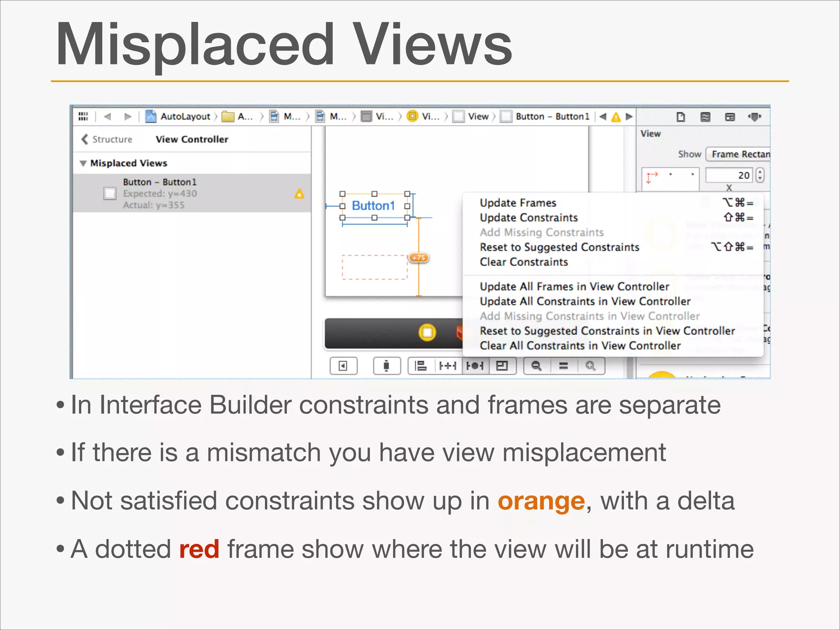Screen dimensions: 840x630
Task: Click the origin anchor control
Action: click(x=671, y=179)
